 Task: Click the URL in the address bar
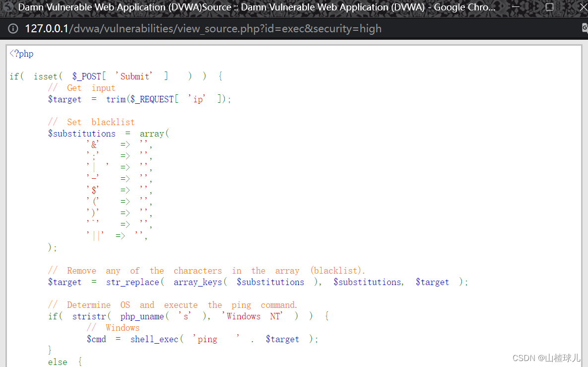pos(203,28)
